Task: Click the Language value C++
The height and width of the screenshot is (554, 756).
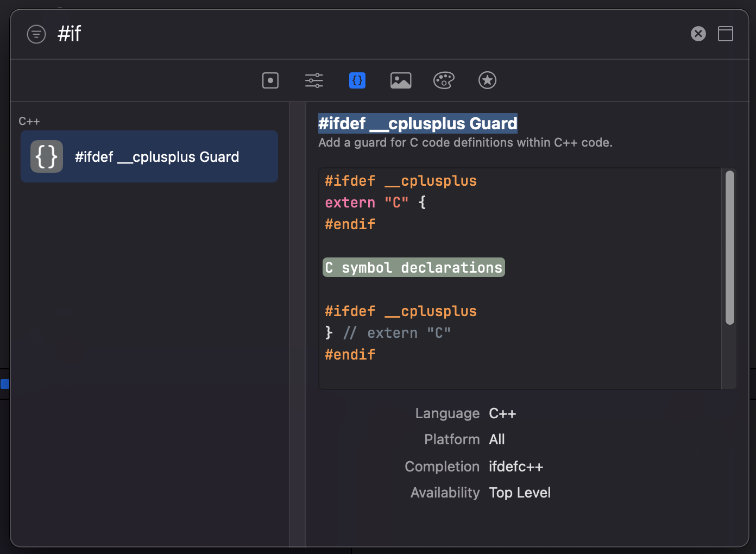Action: pyautogui.click(x=502, y=414)
